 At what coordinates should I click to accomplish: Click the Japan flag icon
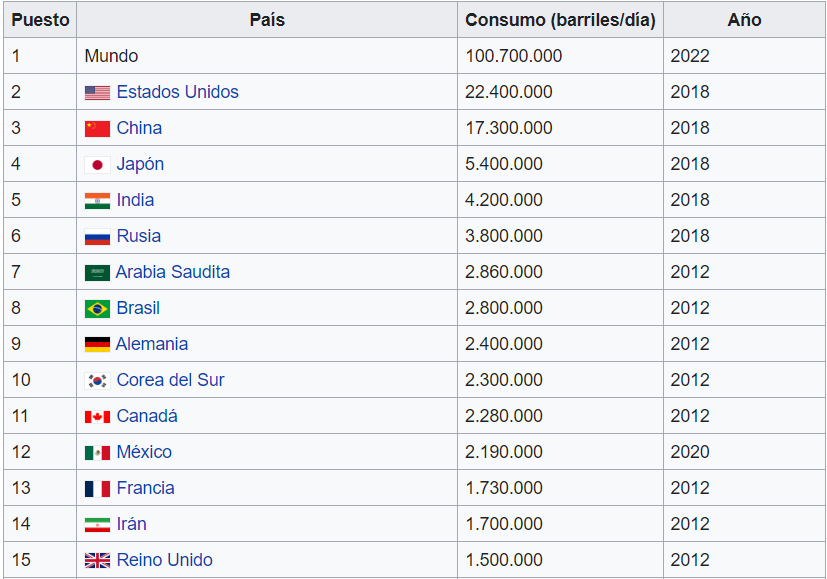[96, 164]
